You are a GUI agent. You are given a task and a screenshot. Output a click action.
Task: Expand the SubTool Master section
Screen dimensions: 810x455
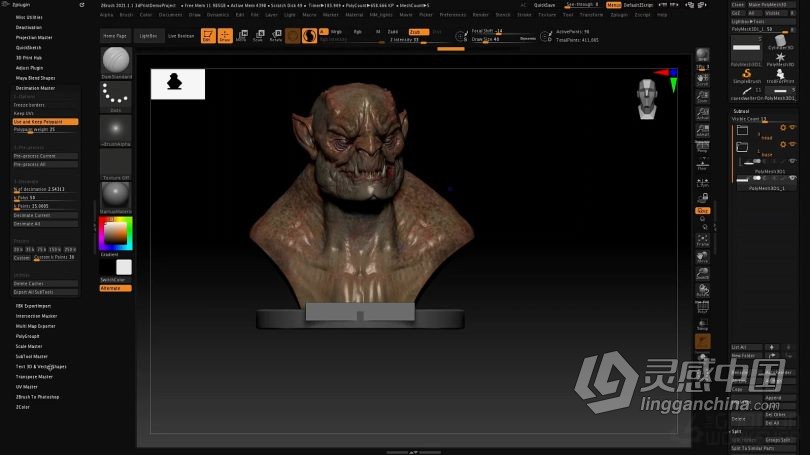click(x=32, y=356)
